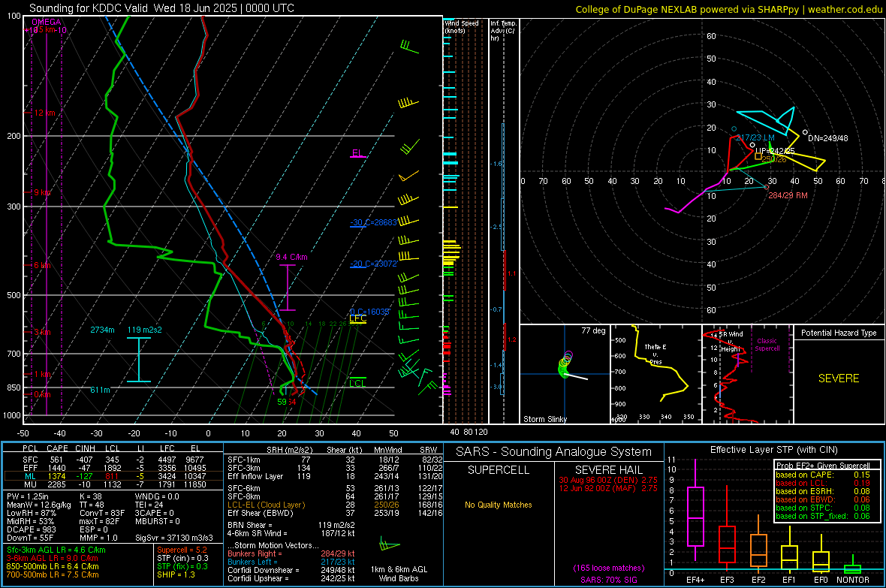Click the OMEGA label on the skew-T
Image resolution: width=886 pixels, height=588 pixels.
[47, 22]
